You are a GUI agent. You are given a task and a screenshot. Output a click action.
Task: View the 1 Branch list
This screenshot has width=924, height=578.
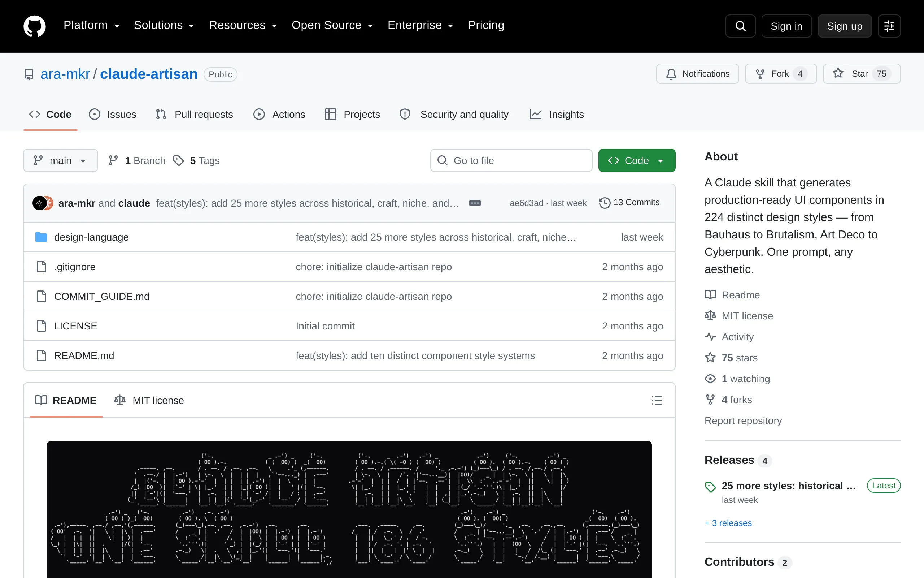[x=137, y=160]
